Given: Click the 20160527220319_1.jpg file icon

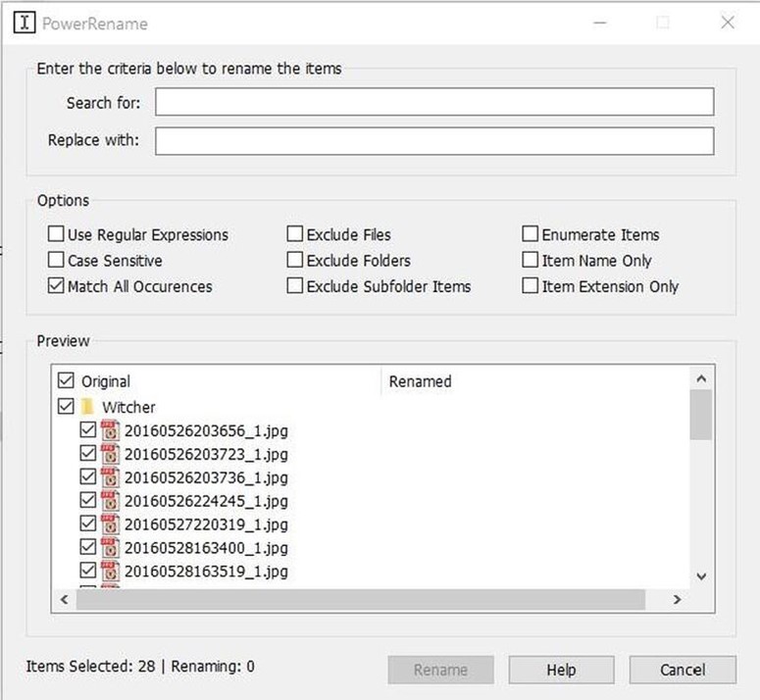Looking at the screenshot, I should [110, 524].
